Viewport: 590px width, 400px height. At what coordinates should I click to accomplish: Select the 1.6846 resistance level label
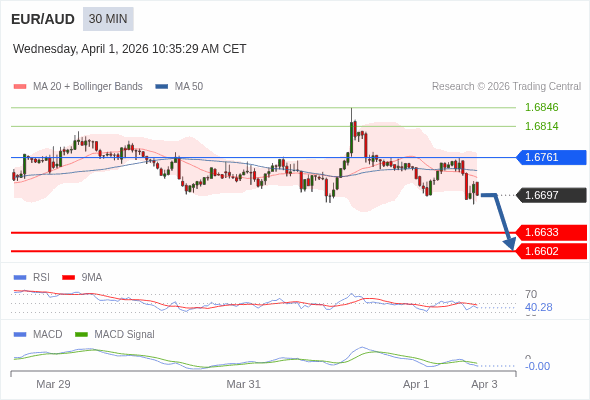(x=541, y=107)
